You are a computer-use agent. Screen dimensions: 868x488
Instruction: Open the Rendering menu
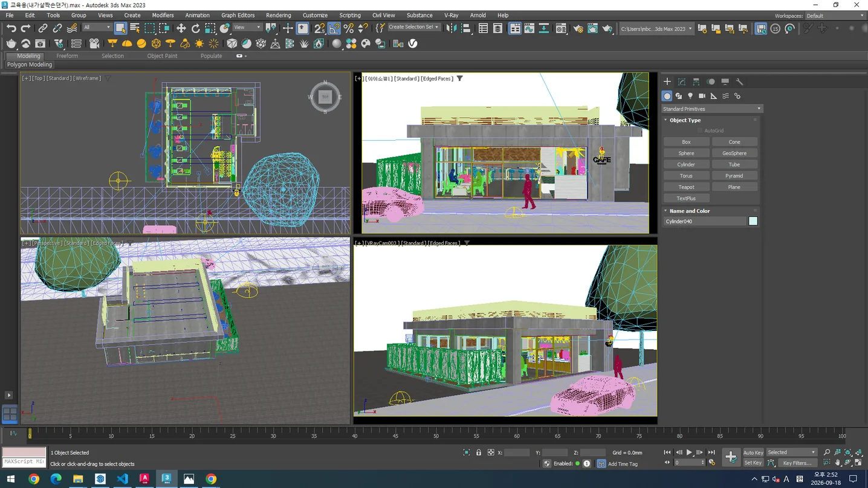(279, 15)
